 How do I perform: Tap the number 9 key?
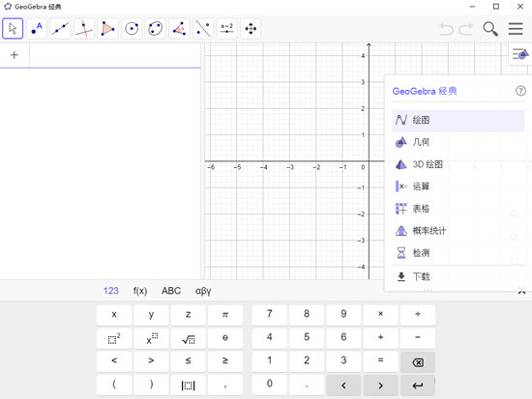[x=343, y=315]
